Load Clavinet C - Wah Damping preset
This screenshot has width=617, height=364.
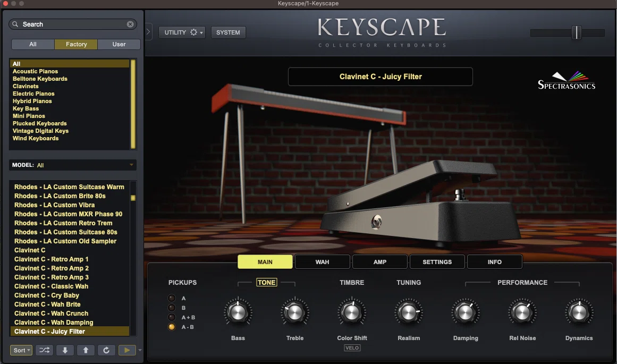54,323
